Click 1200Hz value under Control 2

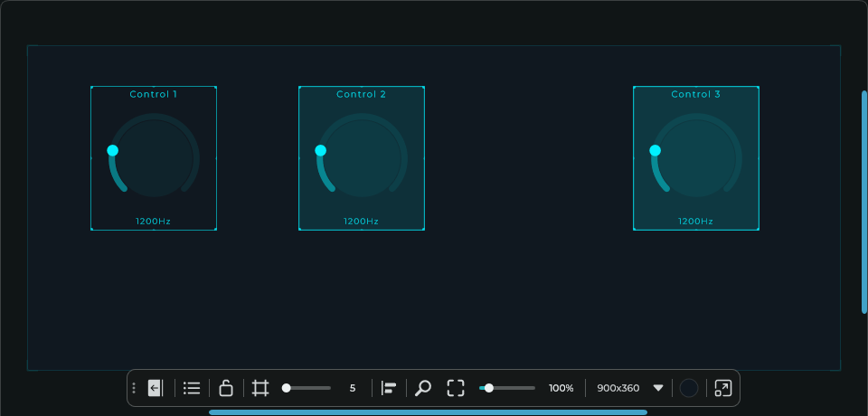click(x=362, y=222)
